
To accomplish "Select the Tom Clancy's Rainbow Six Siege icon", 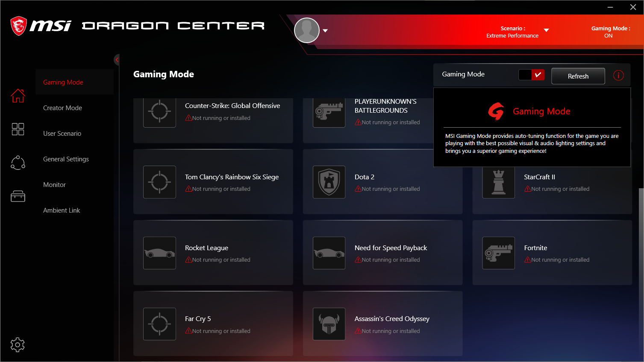I will (159, 182).
